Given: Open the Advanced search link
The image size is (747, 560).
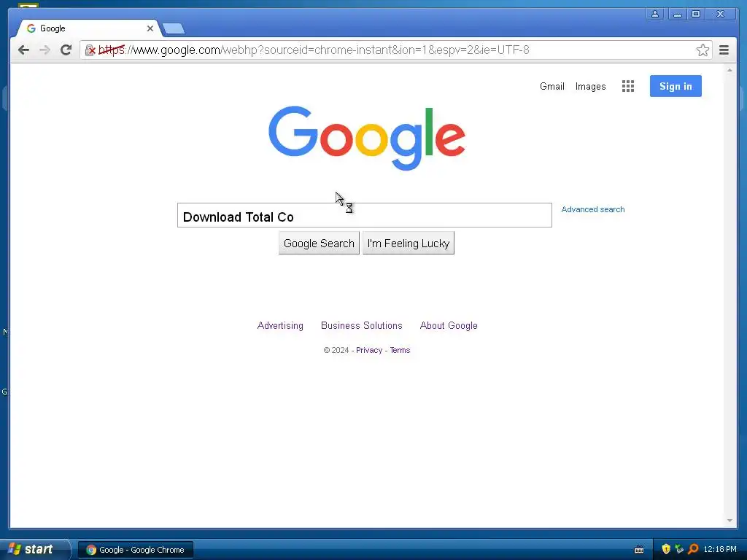Looking at the screenshot, I should click(592, 209).
